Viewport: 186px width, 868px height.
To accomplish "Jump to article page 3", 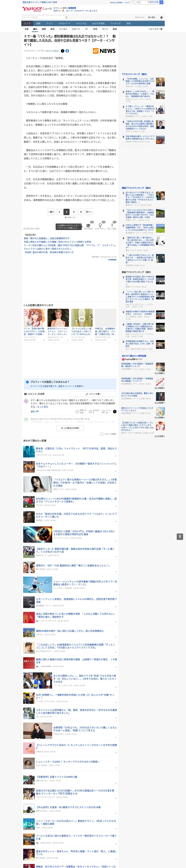I will click(74, 212).
